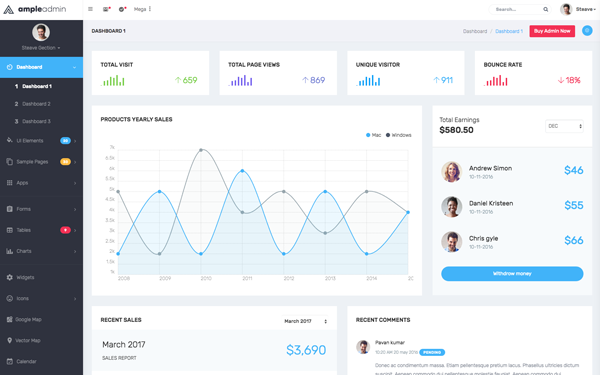
Task: Click the Forms clipboard icon
Action: pos(10,209)
